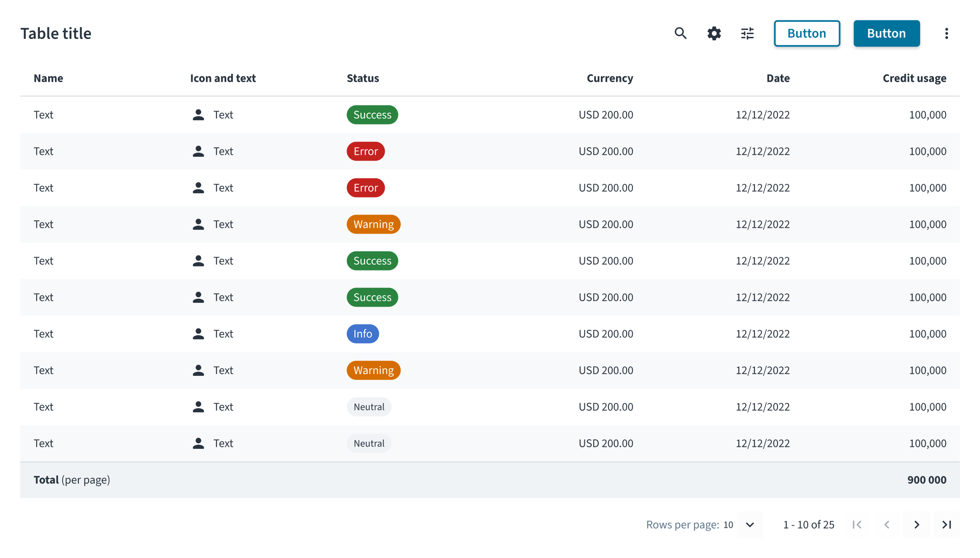Go to previous page arrow
Screen dimensions: 980x558
click(x=887, y=525)
